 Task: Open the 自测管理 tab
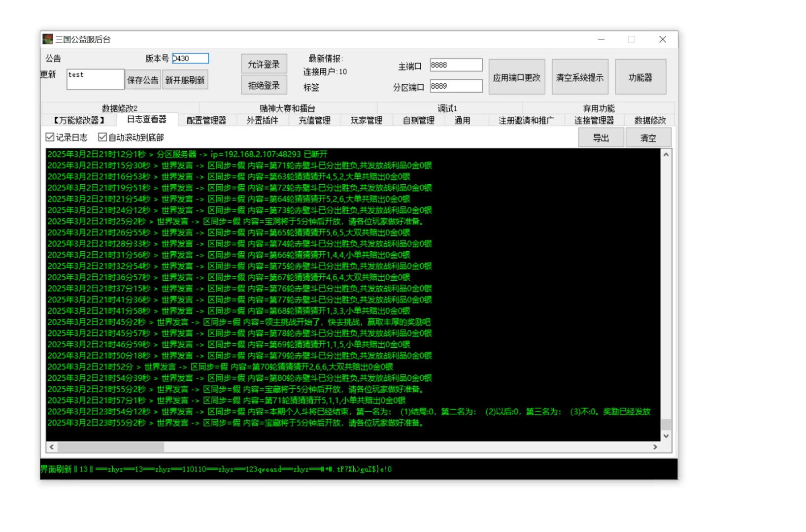coord(419,120)
